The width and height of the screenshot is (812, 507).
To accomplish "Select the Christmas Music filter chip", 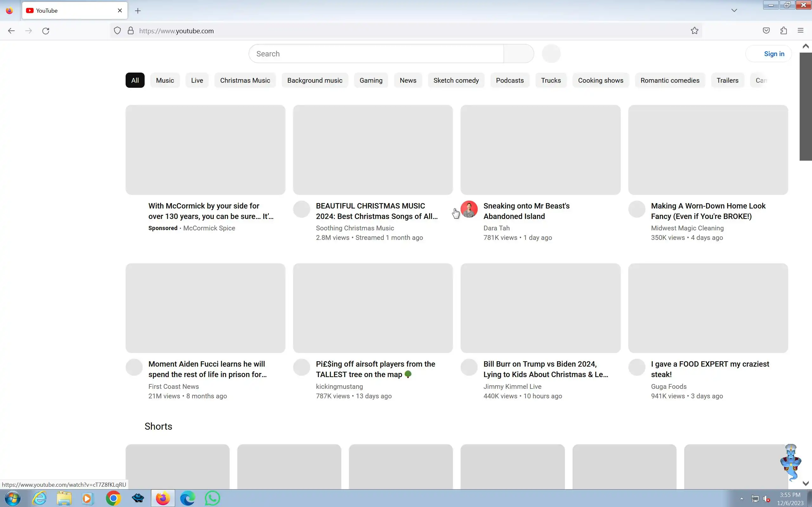I will coord(245,80).
